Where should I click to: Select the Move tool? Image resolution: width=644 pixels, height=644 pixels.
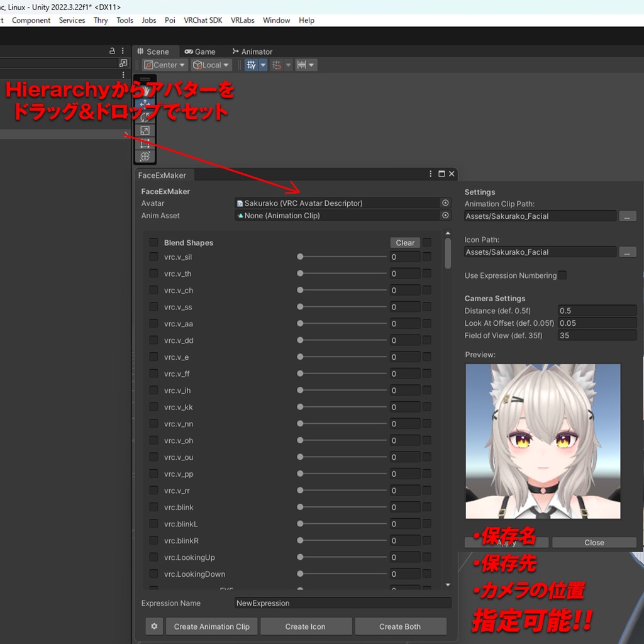click(145, 104)
